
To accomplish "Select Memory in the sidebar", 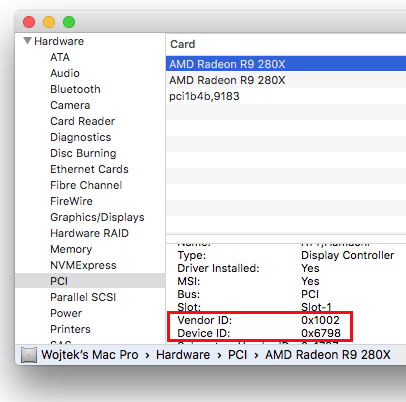I will pyautogui.click(x=71, y=249).
